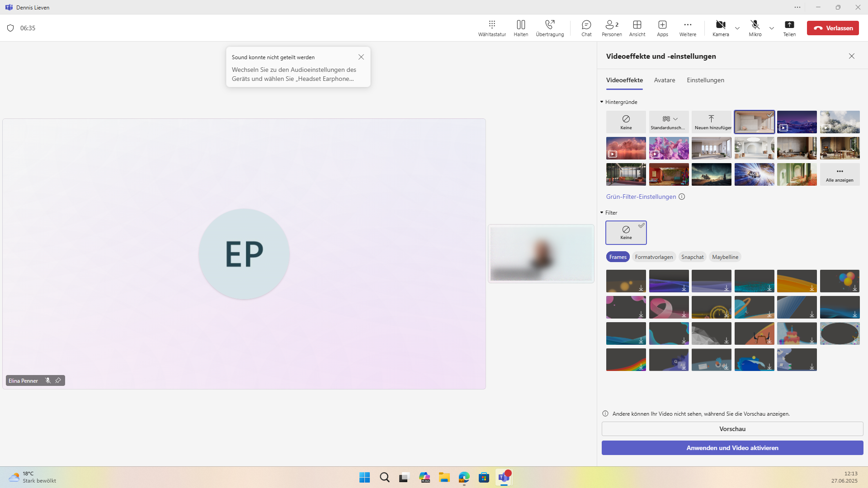Select Keine background option
The image size is (868, 488).
[626, 122]
